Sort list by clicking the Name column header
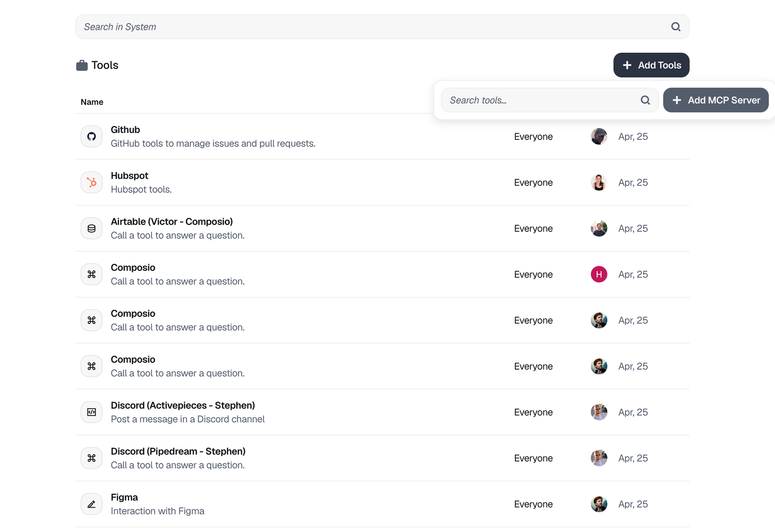Image resolution: width=775 pixels, height=532 pixels. pos(92,102)
